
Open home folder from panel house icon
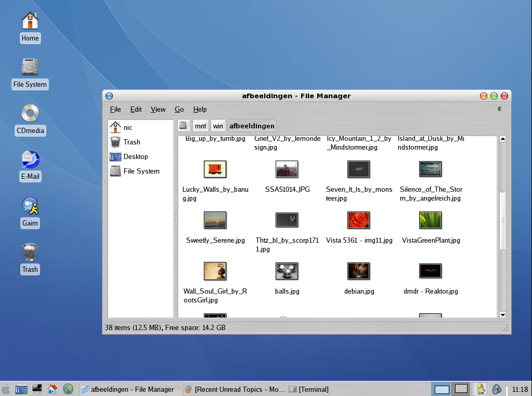(52, 389)
